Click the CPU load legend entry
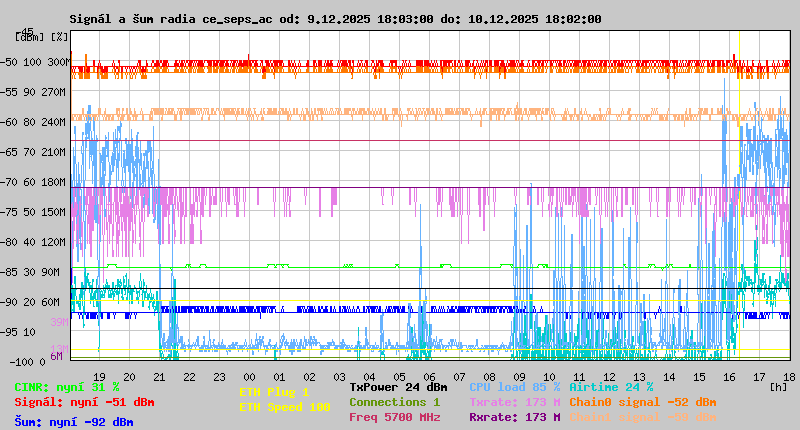This screenshot has width=800, height=430. (514, 387)
